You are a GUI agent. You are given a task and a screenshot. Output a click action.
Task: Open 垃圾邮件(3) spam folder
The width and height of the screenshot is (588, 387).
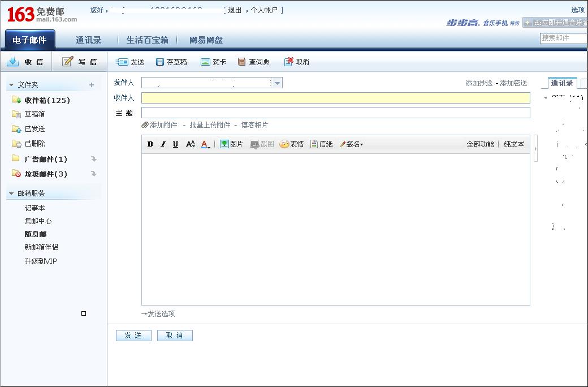pyautogui.click(x=46, y=174)
